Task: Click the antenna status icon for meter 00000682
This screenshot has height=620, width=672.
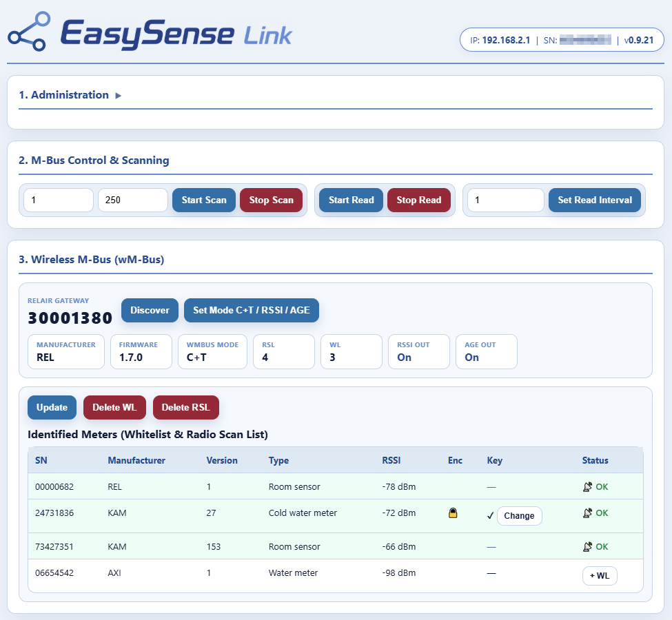Action: pos(587,487)
